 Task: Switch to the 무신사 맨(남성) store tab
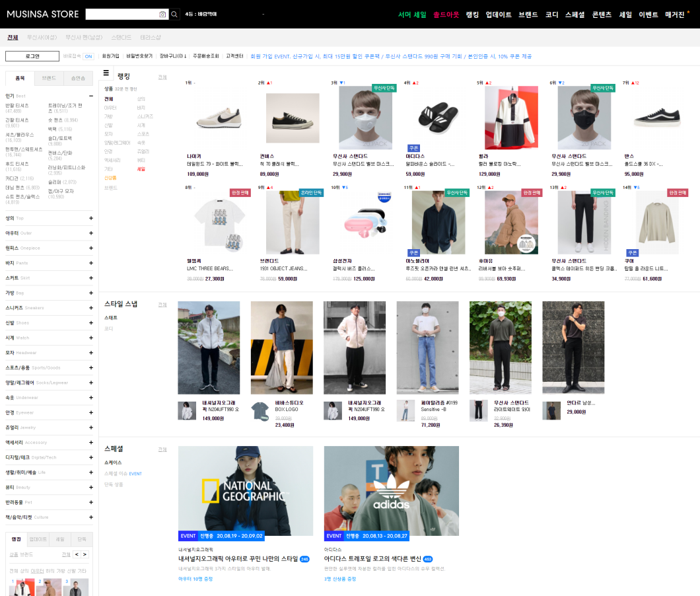(84, 38)
